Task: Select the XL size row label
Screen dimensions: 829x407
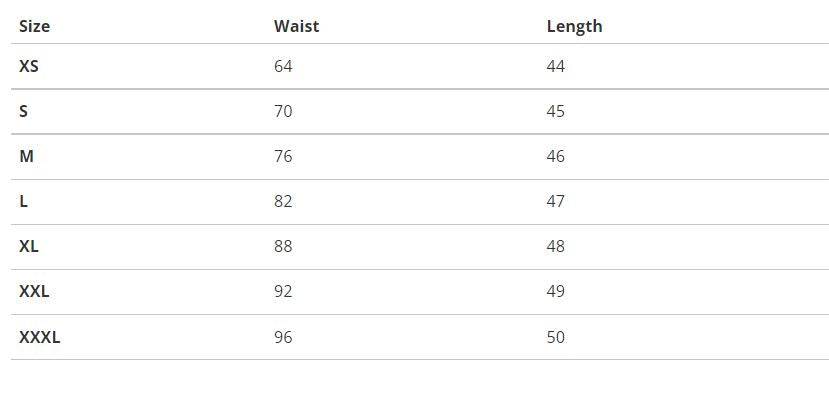Action: [x=29, y=246]
